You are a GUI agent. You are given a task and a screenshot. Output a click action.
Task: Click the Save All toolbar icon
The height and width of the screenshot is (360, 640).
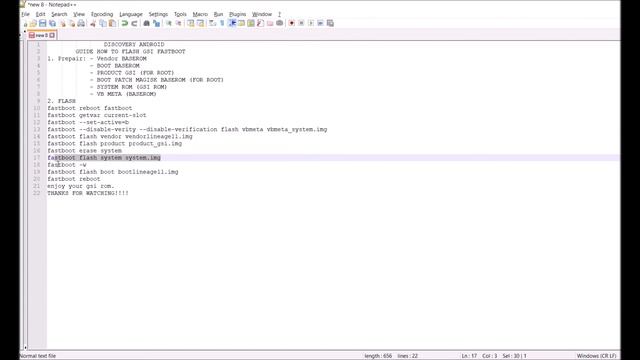coord(52,23)
